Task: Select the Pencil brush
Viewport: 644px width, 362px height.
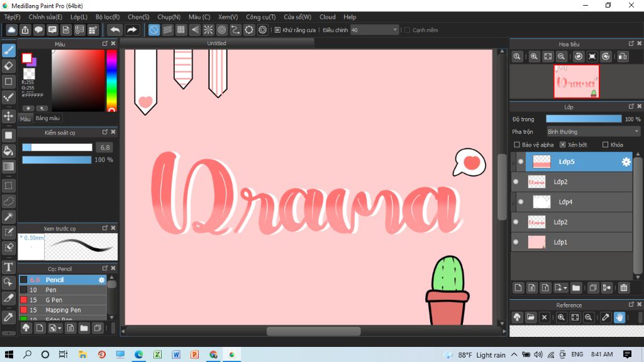Action: [x=62, y=280]
